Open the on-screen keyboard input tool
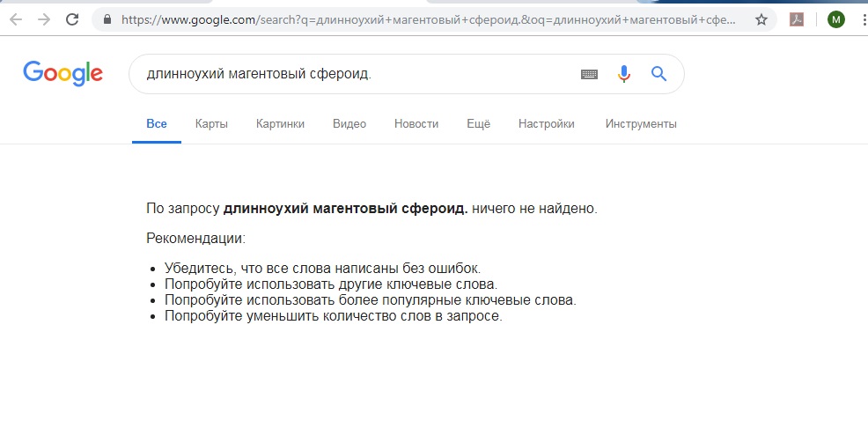Screen dimensions: 868x443 pyautogui.click(x=589, y=74)
